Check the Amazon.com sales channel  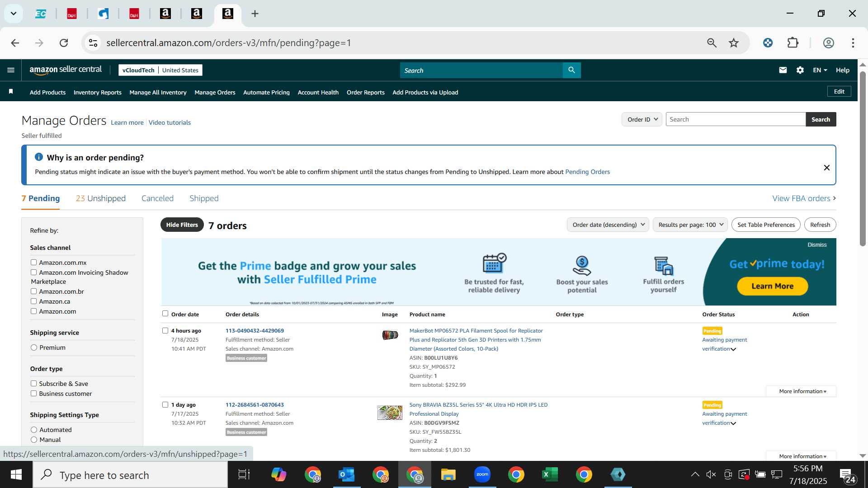coord(33,311)
